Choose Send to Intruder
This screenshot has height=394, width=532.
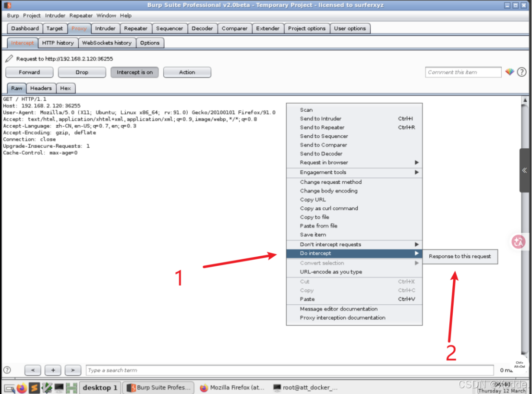[354, 119]
